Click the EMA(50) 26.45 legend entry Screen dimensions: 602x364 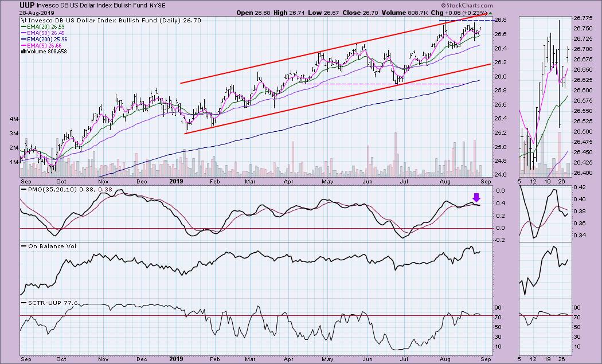43,33
